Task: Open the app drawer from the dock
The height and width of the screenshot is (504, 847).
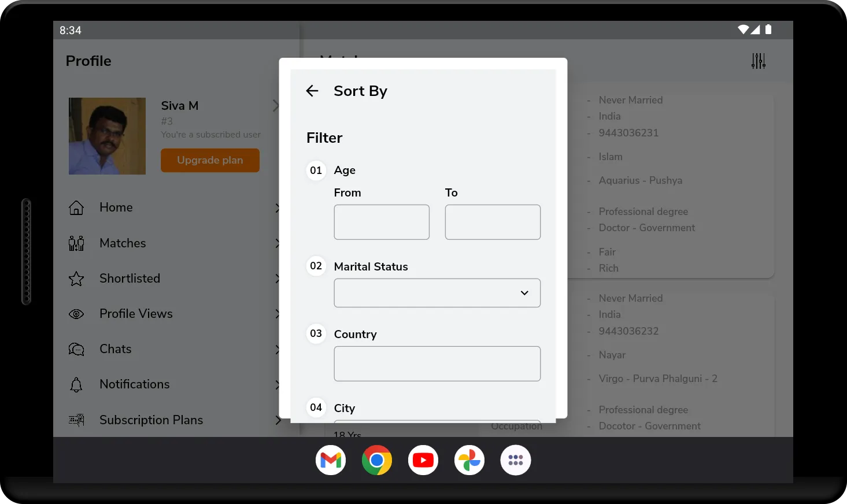Action: pyautogui.click(x=516, y=460)
